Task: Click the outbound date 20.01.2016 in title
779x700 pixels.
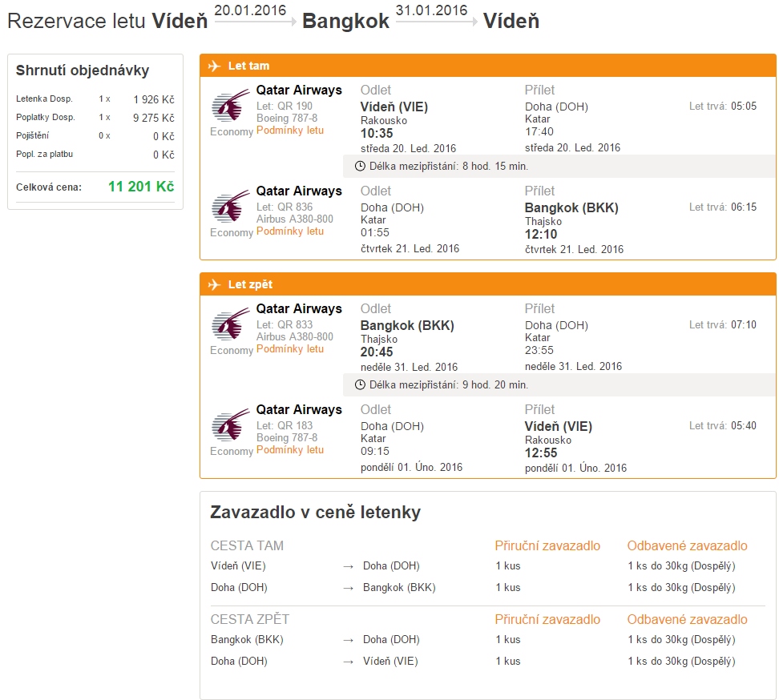Action: (250, 10)
